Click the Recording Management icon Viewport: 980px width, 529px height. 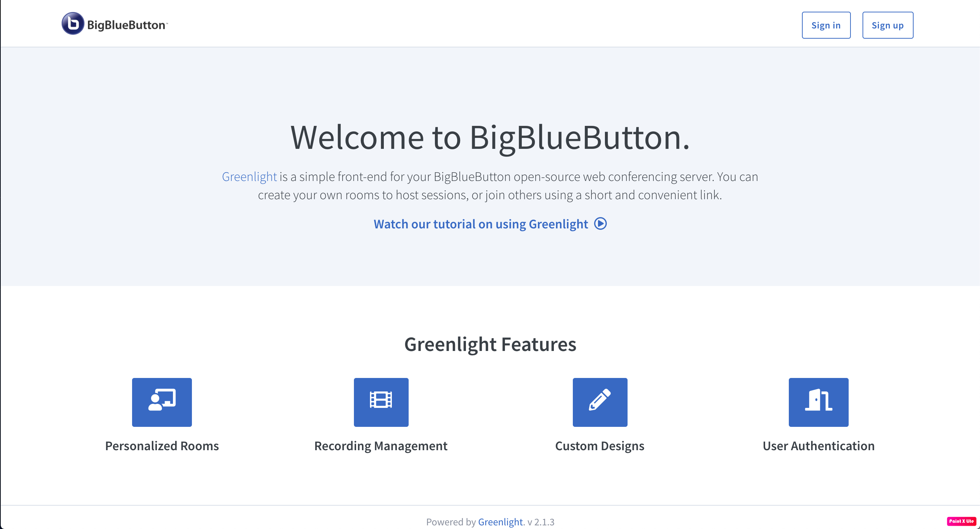[x=381, y=402]
